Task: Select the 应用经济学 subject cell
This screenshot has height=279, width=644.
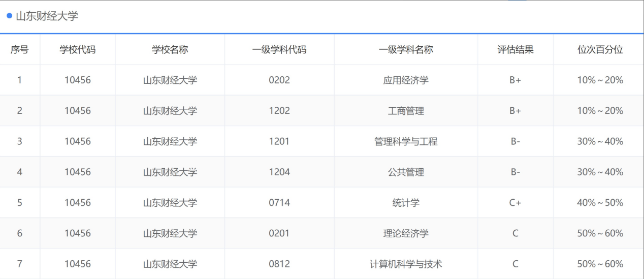Action: 406,80
